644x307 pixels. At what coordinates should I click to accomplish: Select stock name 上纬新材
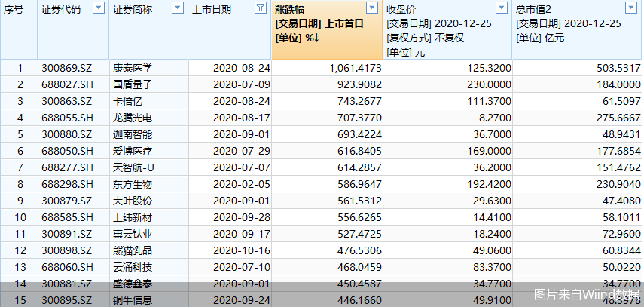click(133, 217)
